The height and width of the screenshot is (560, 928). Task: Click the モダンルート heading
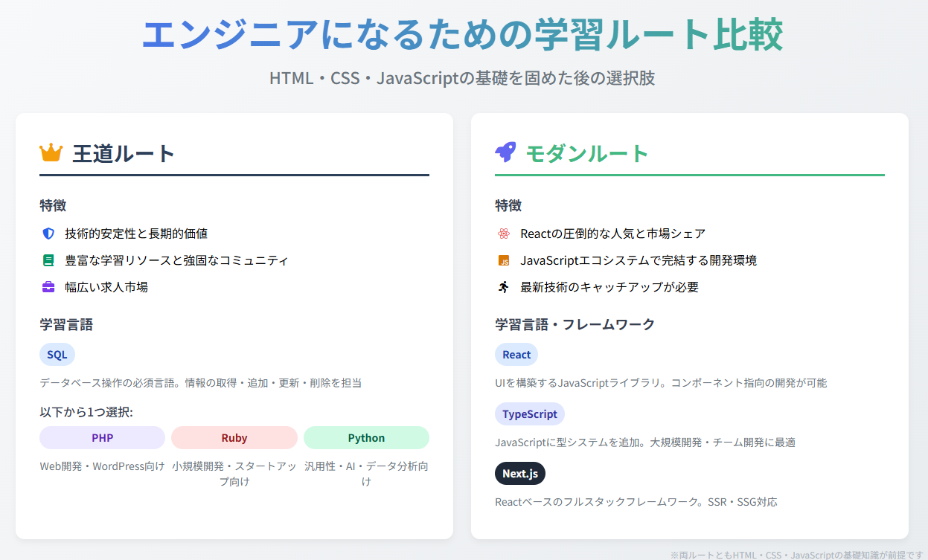tap(587, 153)
